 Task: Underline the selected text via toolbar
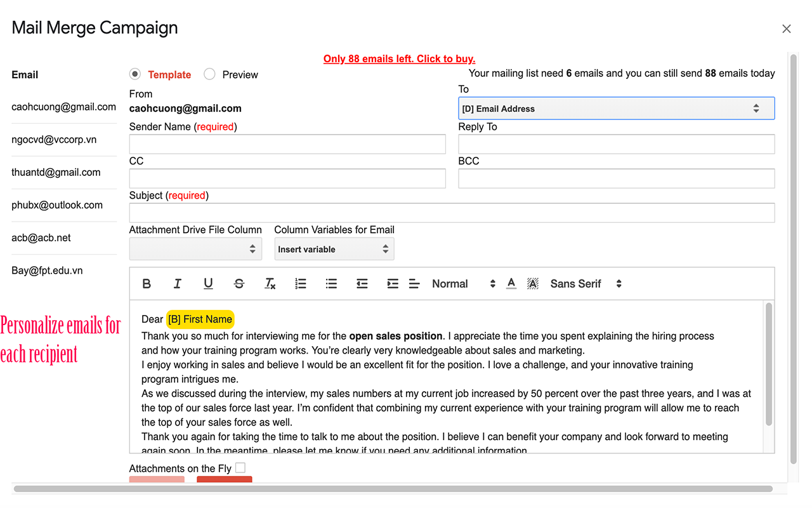[208, 284]
